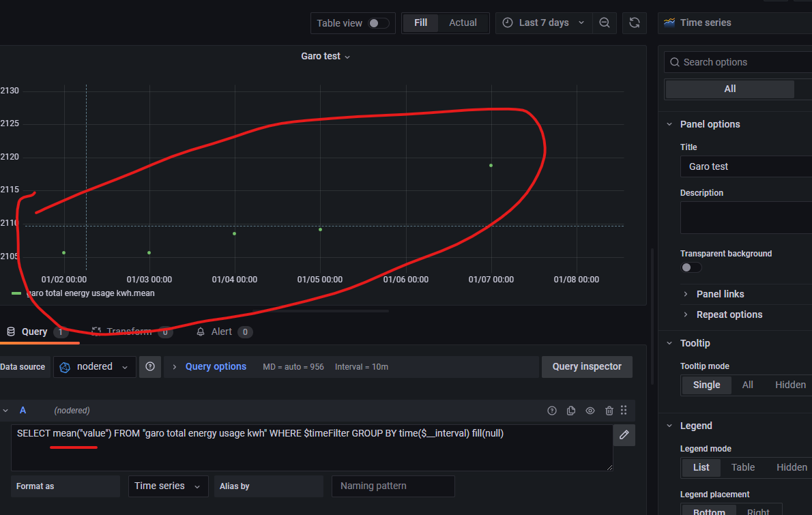Set tooltip mode to Single

coord(706,385)
